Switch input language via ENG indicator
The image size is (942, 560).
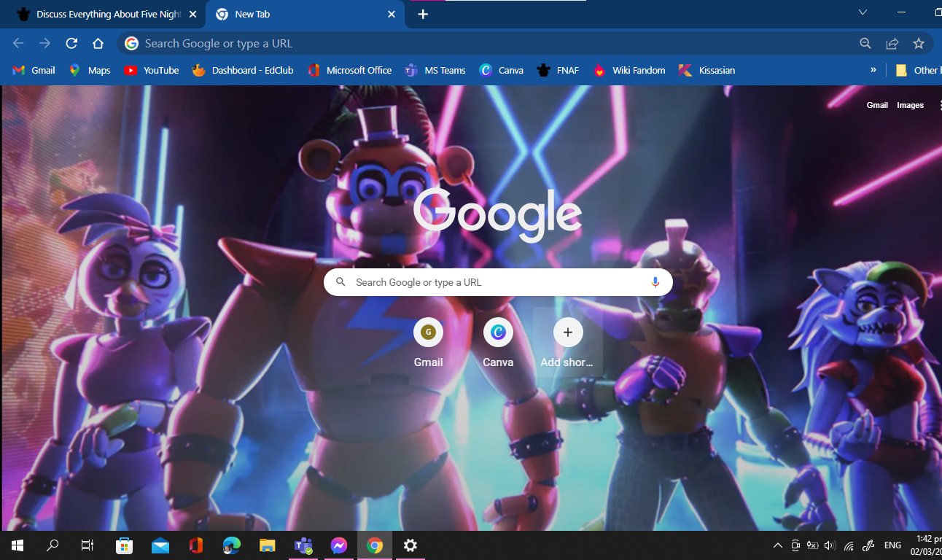892,545
